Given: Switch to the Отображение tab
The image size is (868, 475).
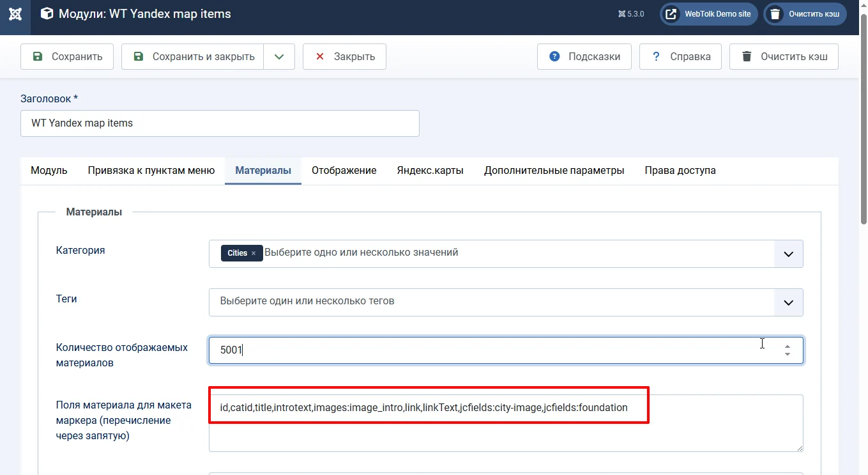Looking at the screenshot, I should (344, 171).
